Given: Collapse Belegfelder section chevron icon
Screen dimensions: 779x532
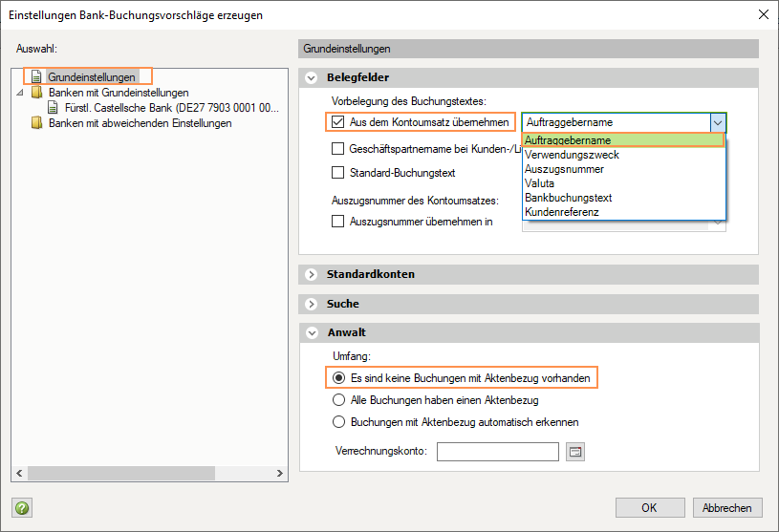Looking at the screenshot, I should (312, 78).
